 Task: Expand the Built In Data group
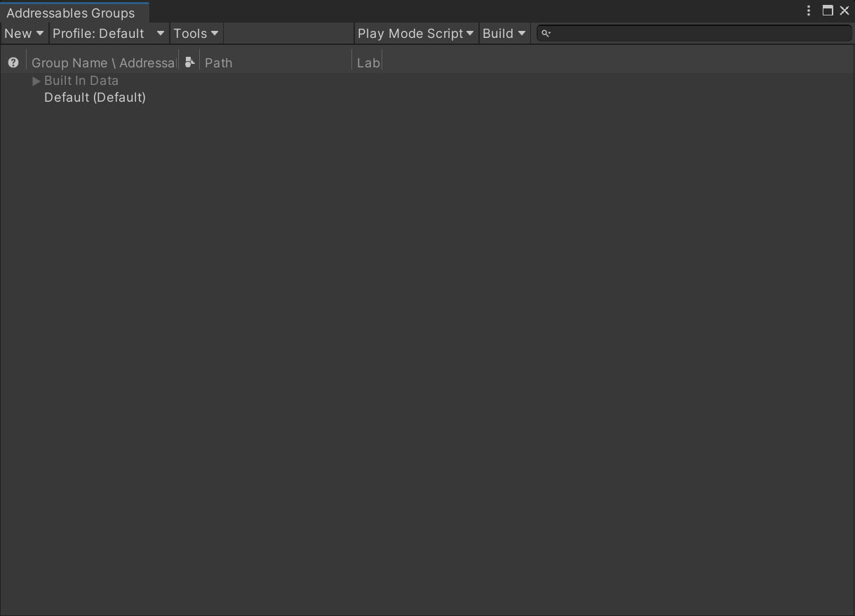(36, 81)
